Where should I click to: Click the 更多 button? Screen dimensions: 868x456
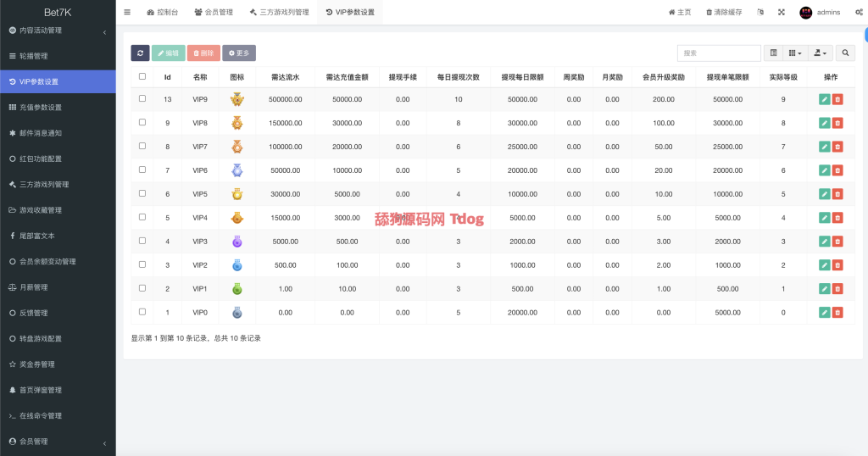pos(239,53)
